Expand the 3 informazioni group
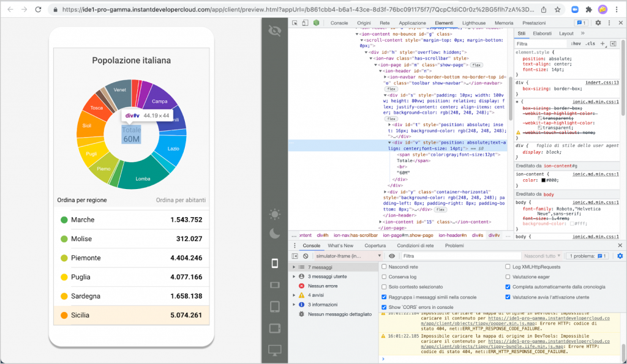The height and width of the screenshot is (364, 627). coord(294,305)
